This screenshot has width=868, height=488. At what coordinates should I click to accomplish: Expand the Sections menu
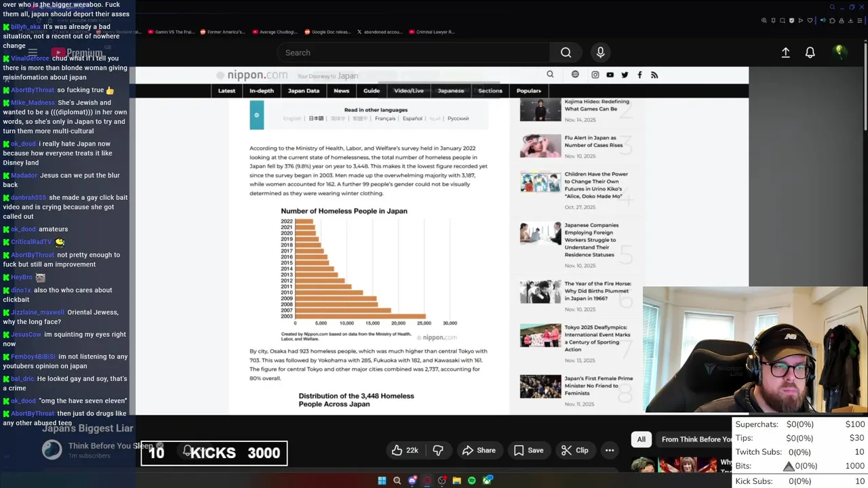click(490, 90)
